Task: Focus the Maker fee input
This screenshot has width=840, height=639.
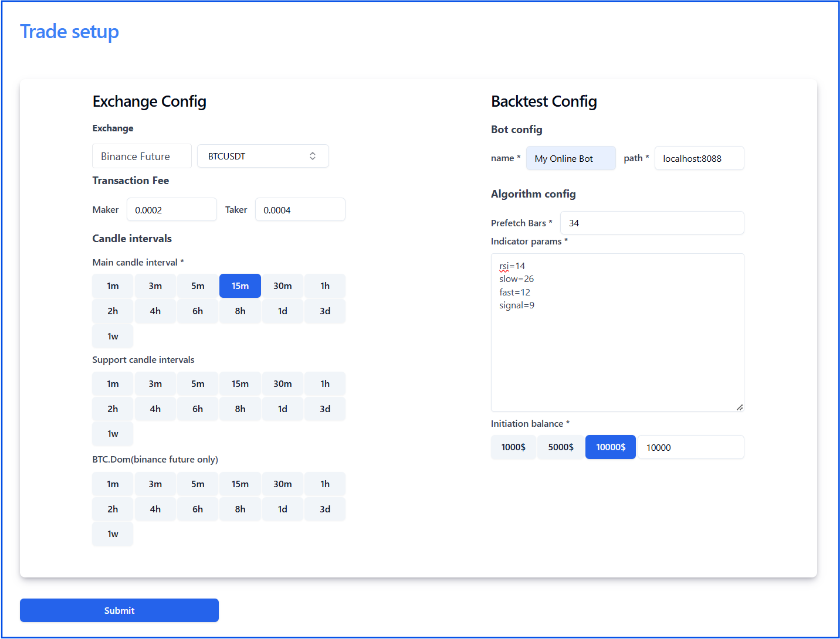Action: pyautogui.click(x=171, y=210)
